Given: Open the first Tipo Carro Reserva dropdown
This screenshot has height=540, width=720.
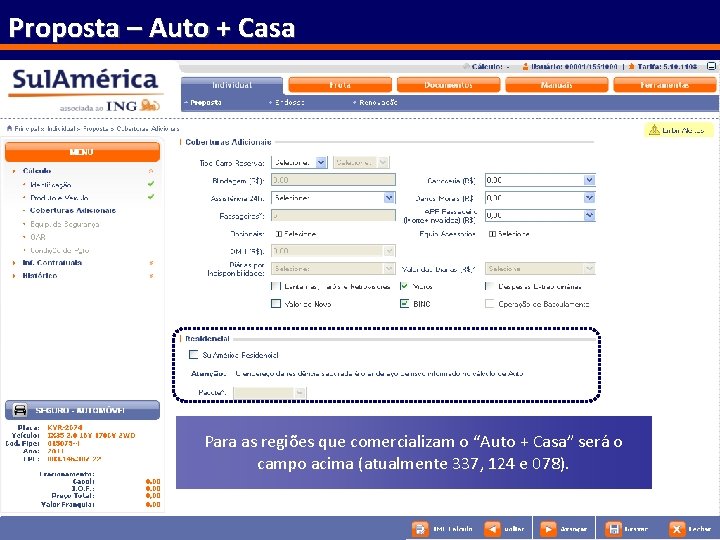Looking at the screenshot, I should point(299,163).
